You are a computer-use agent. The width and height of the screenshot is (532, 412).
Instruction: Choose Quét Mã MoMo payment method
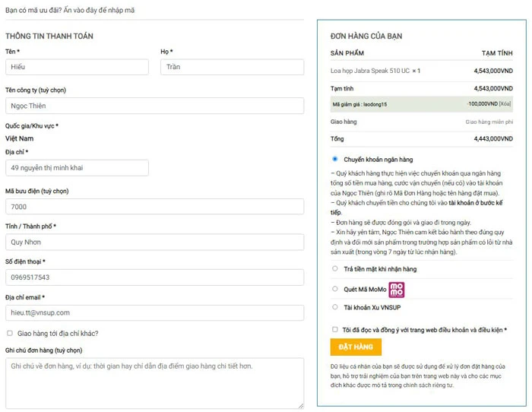tap(335, 289)
